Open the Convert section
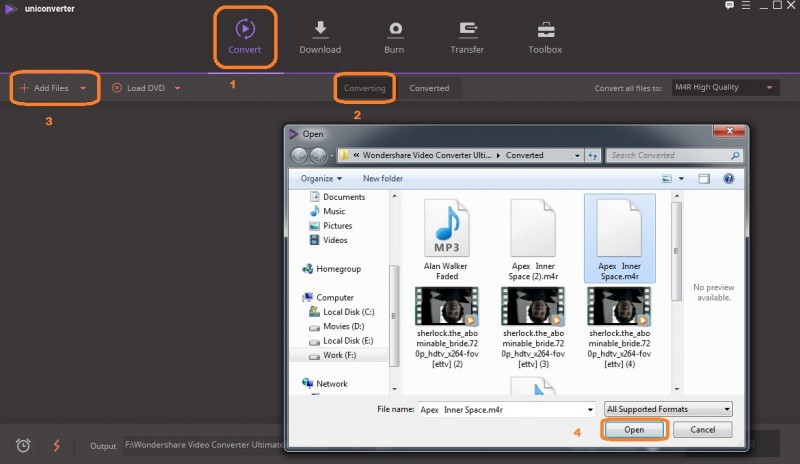 [244, 37]
